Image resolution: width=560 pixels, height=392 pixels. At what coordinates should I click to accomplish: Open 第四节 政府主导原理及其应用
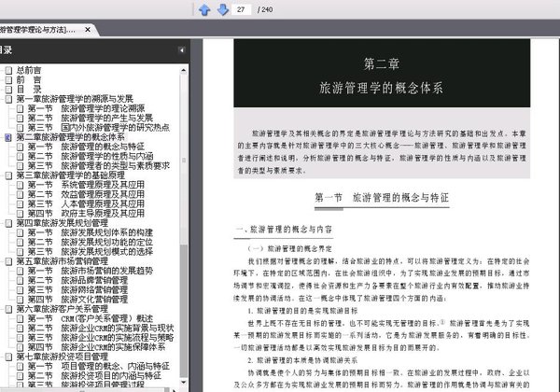click(86, 213)
